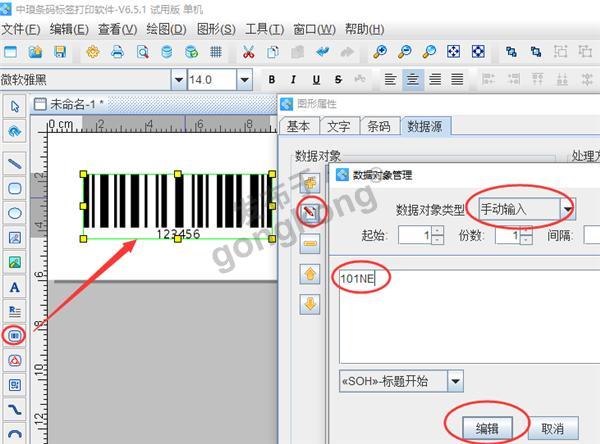Click the Zoom out magnifier icon
Screen dimensions: 600x444
[404, 51]
